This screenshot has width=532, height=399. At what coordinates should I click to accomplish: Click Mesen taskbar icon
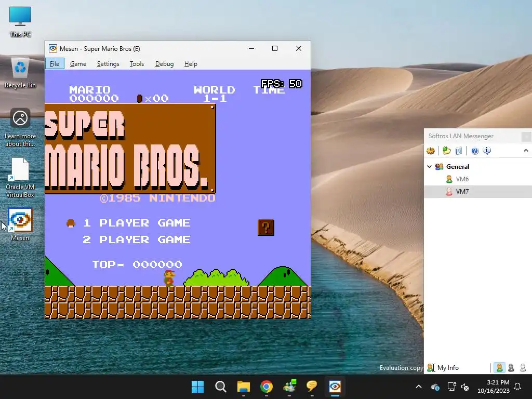335,387
